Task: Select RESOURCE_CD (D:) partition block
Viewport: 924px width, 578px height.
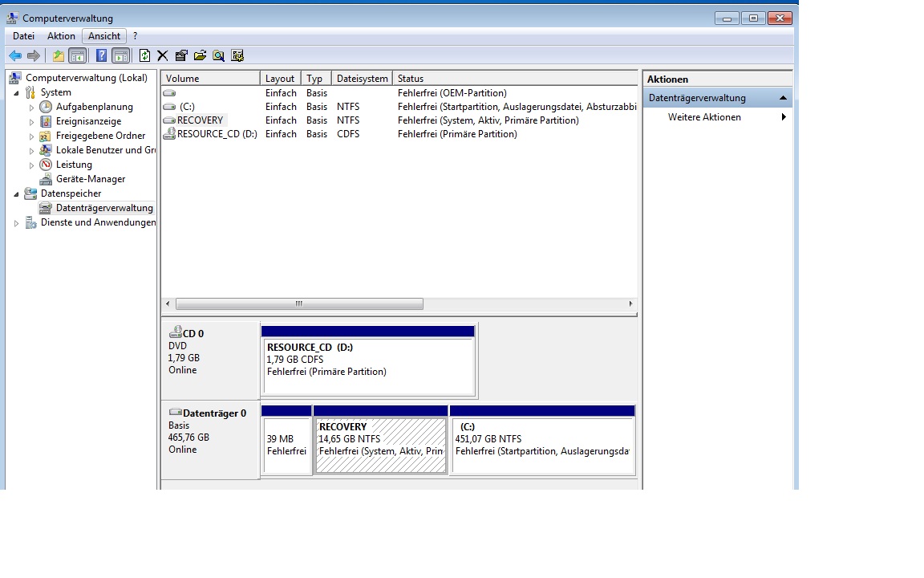Action: coord(368,360)
